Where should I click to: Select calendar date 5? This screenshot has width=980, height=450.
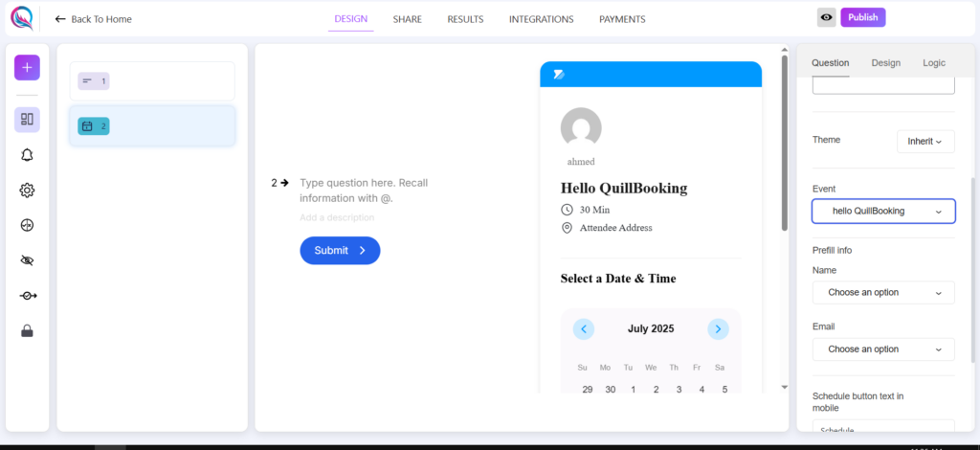pos(724,390)
